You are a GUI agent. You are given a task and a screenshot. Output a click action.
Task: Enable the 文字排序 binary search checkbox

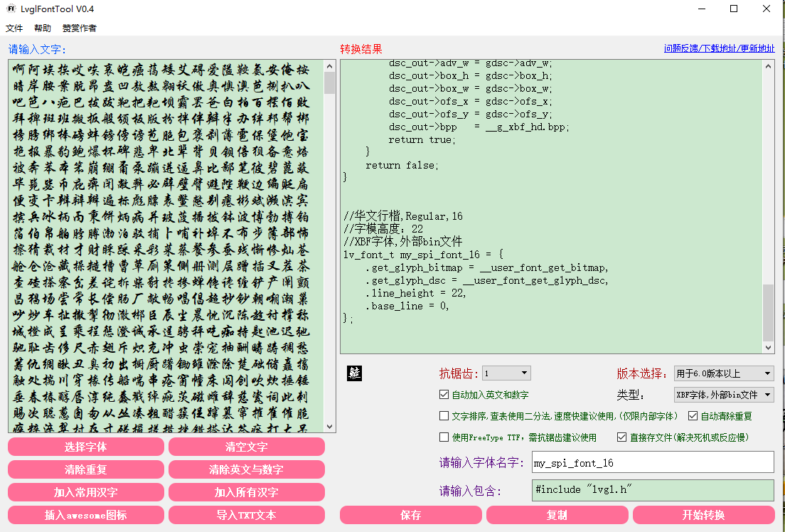click(444, 416)
